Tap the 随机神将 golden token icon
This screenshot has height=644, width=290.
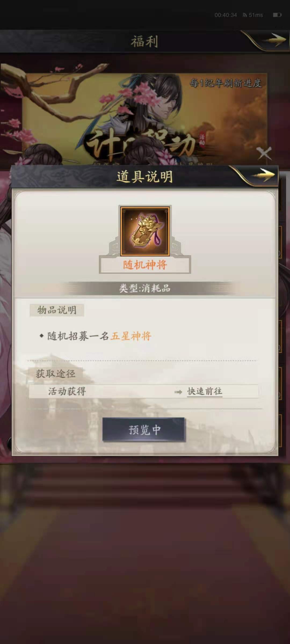pos(145,231)
